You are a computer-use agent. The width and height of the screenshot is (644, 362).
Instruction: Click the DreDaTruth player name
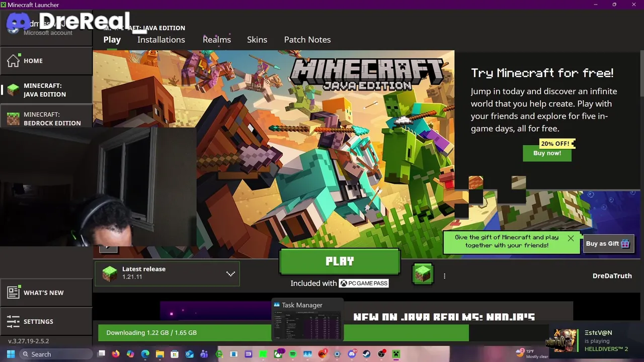[612, 276]
